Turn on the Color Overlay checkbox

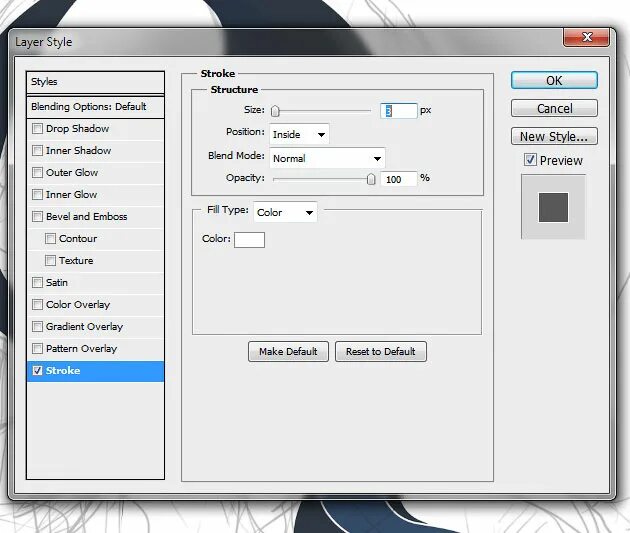click(x=37, y=304)
